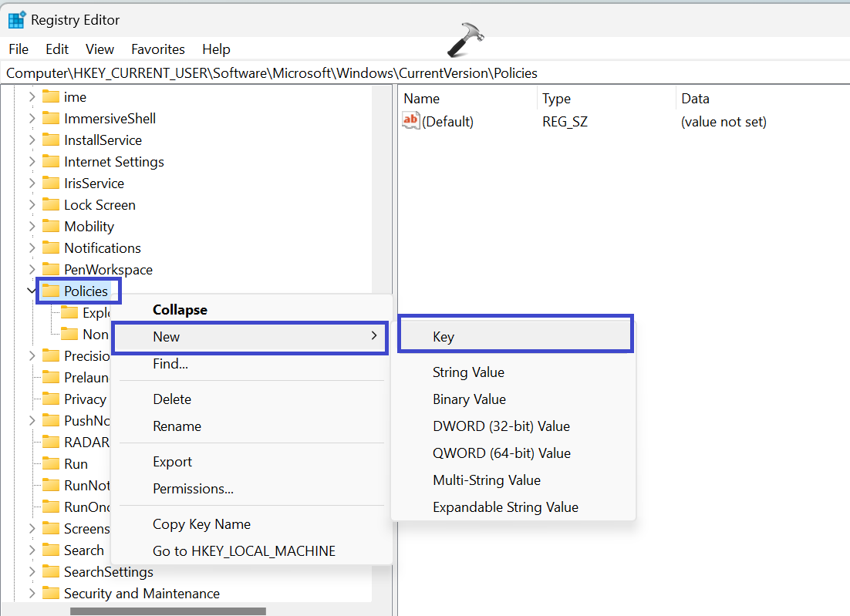Click the tree pane horizontal scrollbar
Screen dimensions: 850x616
(168, 611)
